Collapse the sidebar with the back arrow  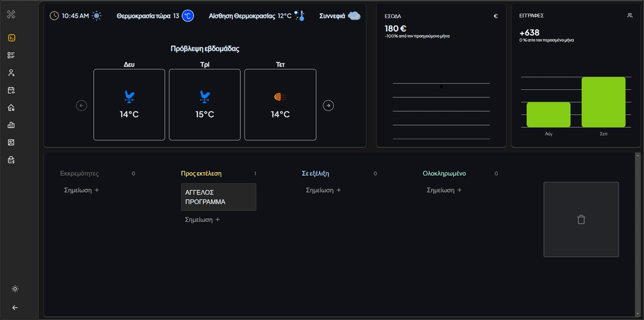click(15, 307)
